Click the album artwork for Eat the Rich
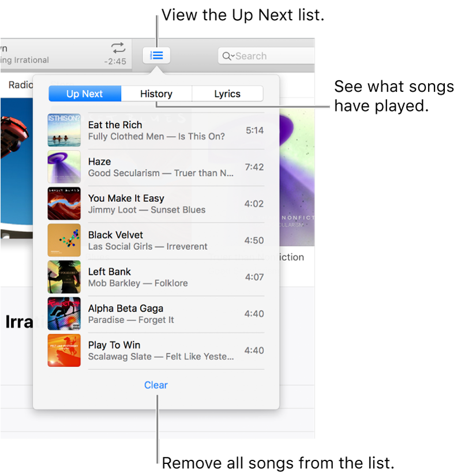 coord(63,129)
